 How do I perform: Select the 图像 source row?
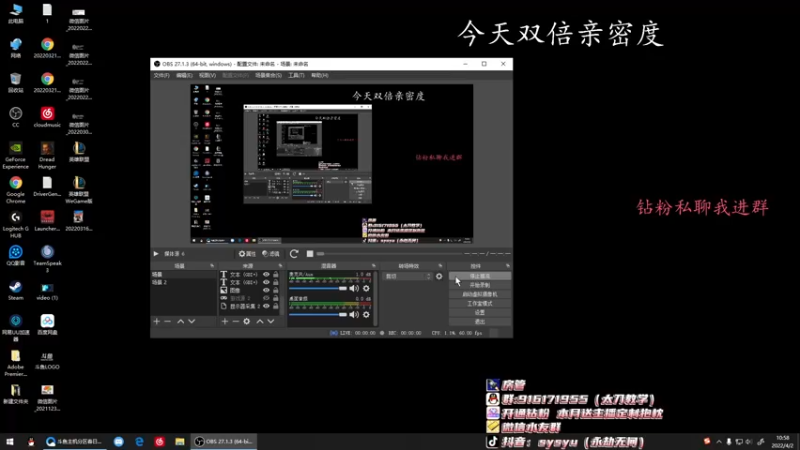(250, 290)
